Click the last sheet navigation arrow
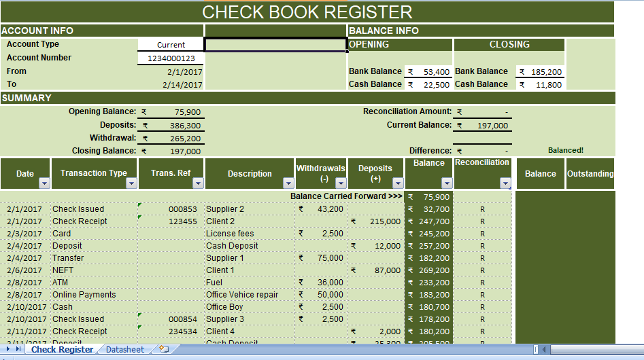644x360 pixels. 18,349
